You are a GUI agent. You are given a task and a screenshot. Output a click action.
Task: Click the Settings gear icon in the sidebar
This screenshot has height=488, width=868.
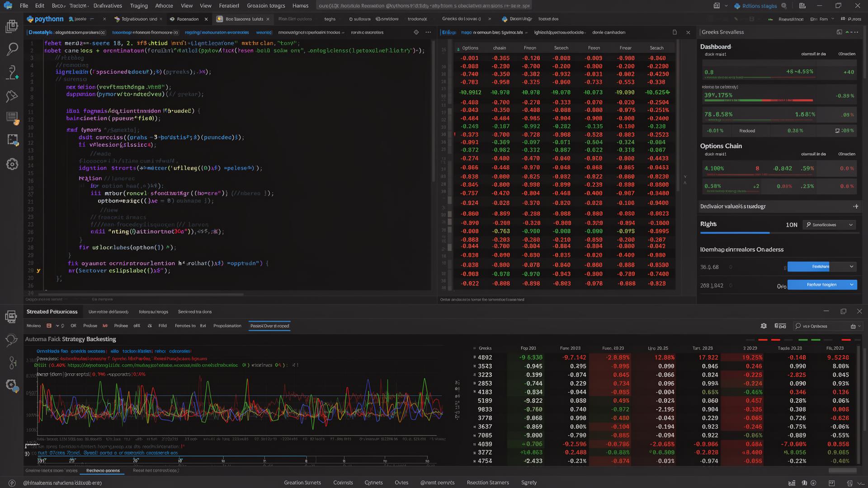[x=12, y=164]
